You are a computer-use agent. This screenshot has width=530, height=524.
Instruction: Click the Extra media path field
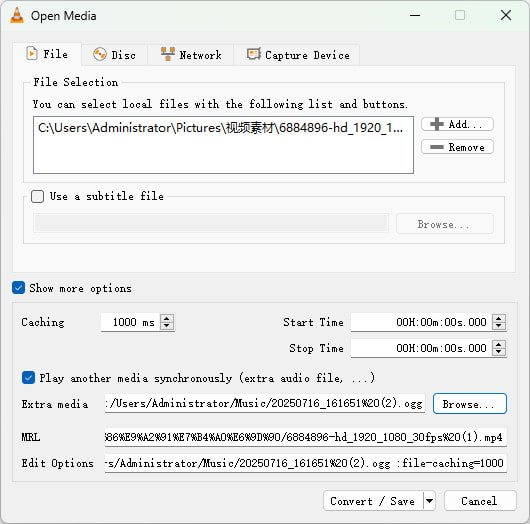click(x=265, y=403)
